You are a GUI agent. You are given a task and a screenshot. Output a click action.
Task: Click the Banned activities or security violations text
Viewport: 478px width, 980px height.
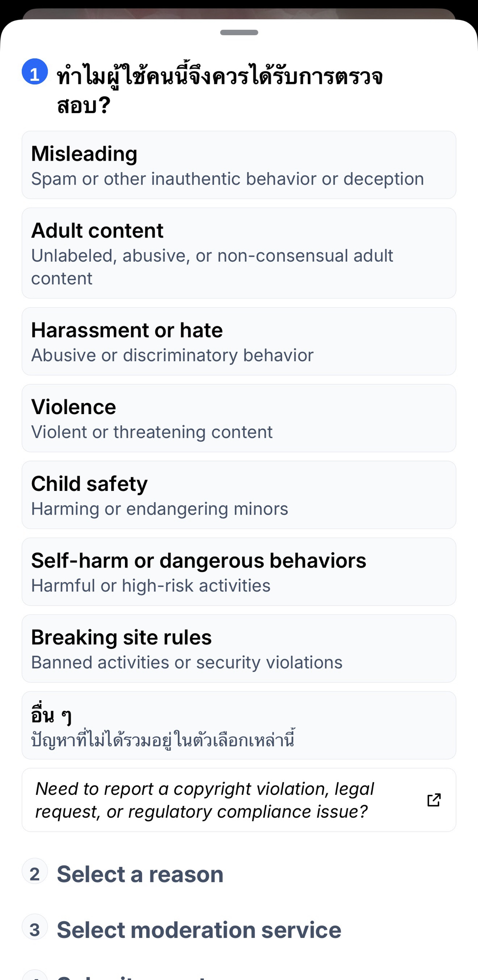click(x=187, y=662)
